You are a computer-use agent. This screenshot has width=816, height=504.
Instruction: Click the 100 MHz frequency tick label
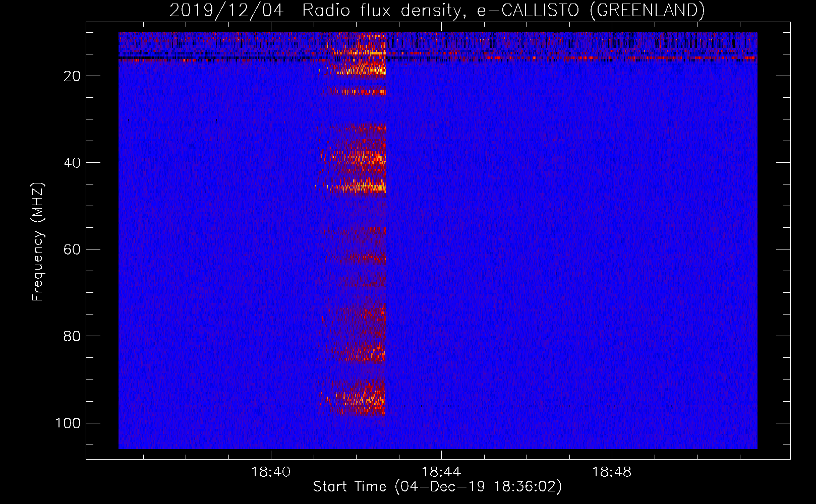click(68, 423)
